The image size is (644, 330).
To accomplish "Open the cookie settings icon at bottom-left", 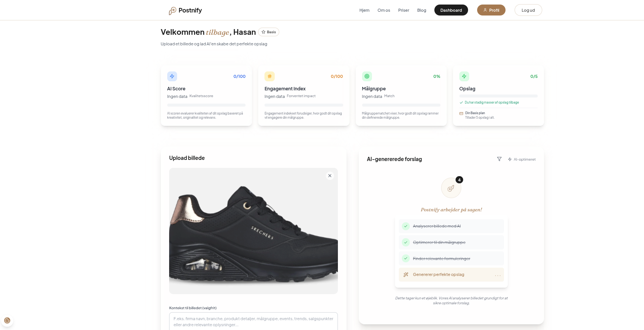I will pyautogui.click(x=7, y=321).
